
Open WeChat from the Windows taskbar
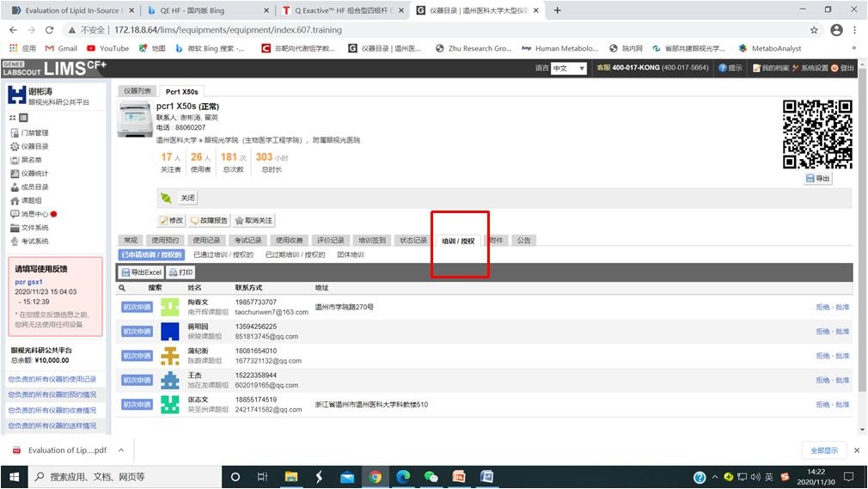[431, 477]
